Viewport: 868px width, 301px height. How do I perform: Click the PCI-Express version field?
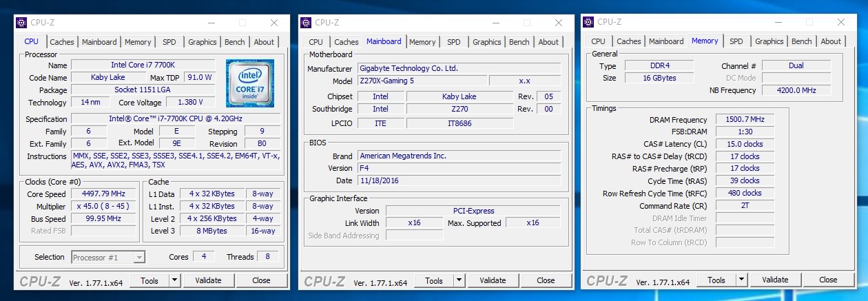point(473,210)
